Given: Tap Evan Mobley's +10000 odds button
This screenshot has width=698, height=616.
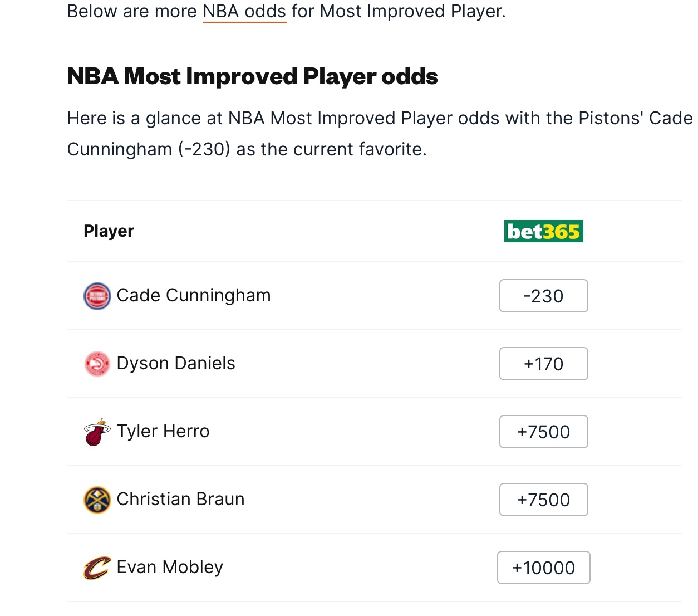Looking at the screenshot, I should (x=544, y=568).
